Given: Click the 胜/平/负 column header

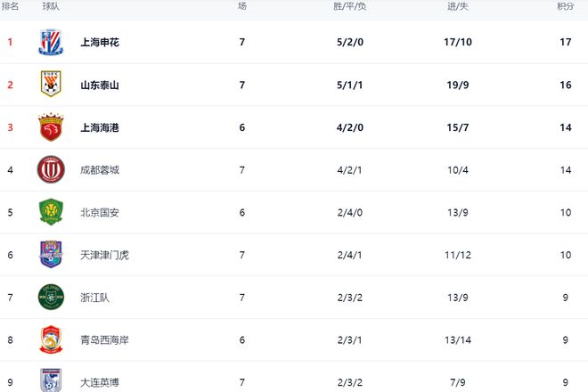Looking at the screenshot, I should point(349,6).
